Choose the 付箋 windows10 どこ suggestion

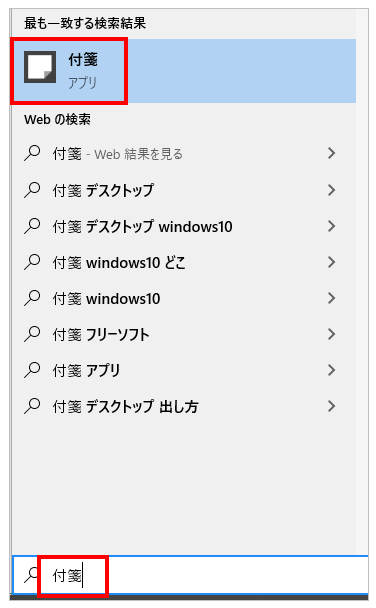coord(184,262)
